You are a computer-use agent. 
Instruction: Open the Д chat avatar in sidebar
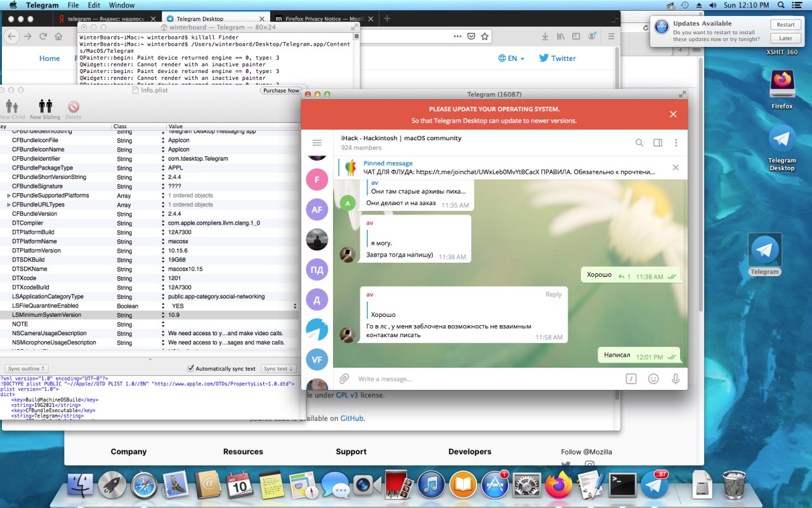[317, 299]
